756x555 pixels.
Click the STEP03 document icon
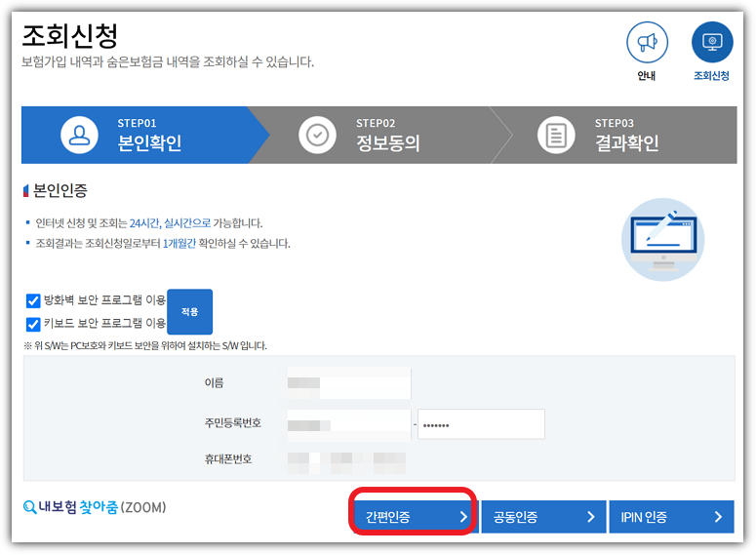(x=556, y=135)
